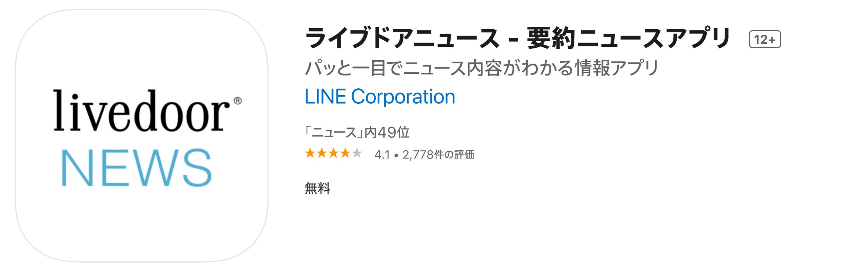Select the fourth orange rating star
This screenshot has height=272, width=868.
[x=345, y=153]
